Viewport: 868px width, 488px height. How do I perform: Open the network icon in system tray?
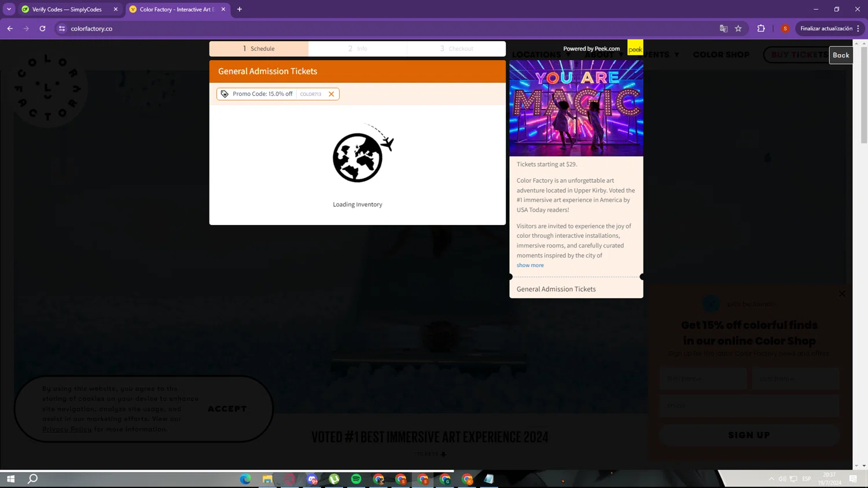tap(793, 479)
